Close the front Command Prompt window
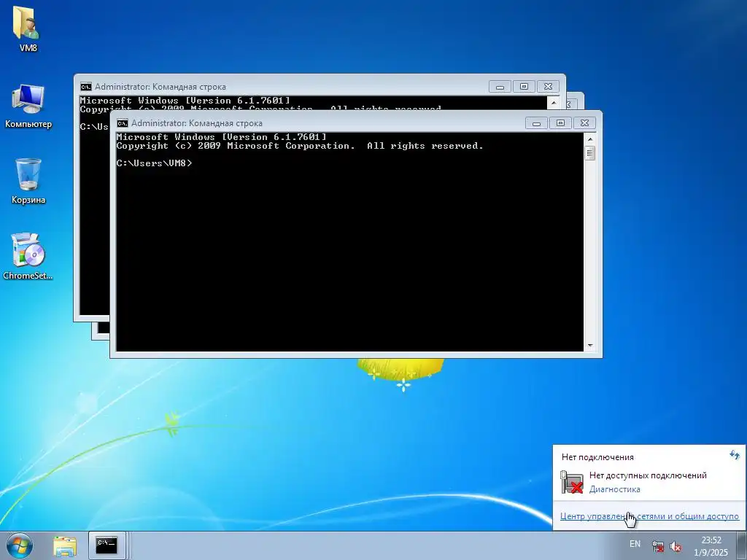The width and height of the screenshot is (747, 560). coord(584,123)
